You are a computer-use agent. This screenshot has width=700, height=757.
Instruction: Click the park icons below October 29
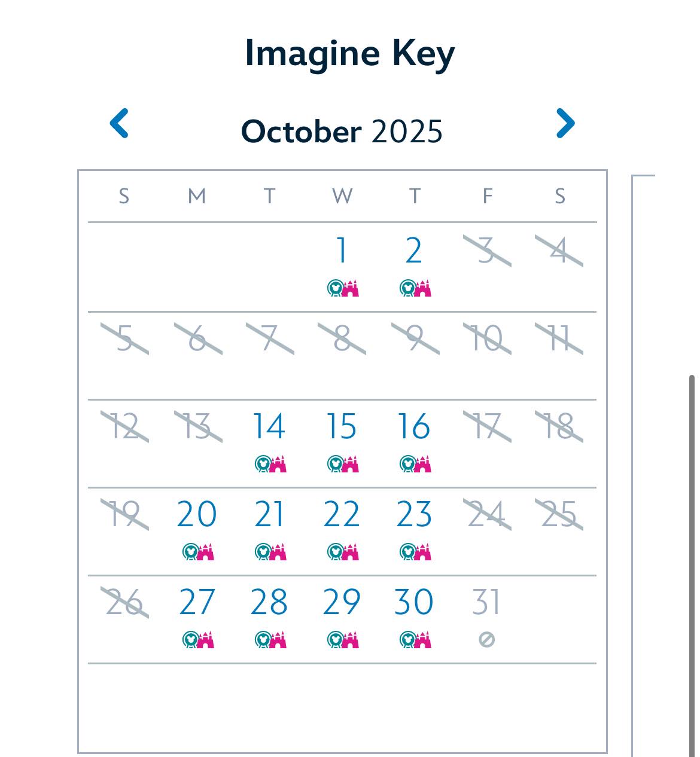(x=343, y=639)
